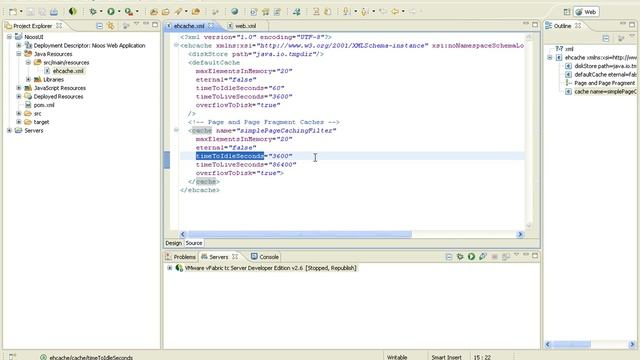The width and height of the screenshot is (640, 360).
Task: Select pom.xml in Project Explorer
Action: [44, 105]
